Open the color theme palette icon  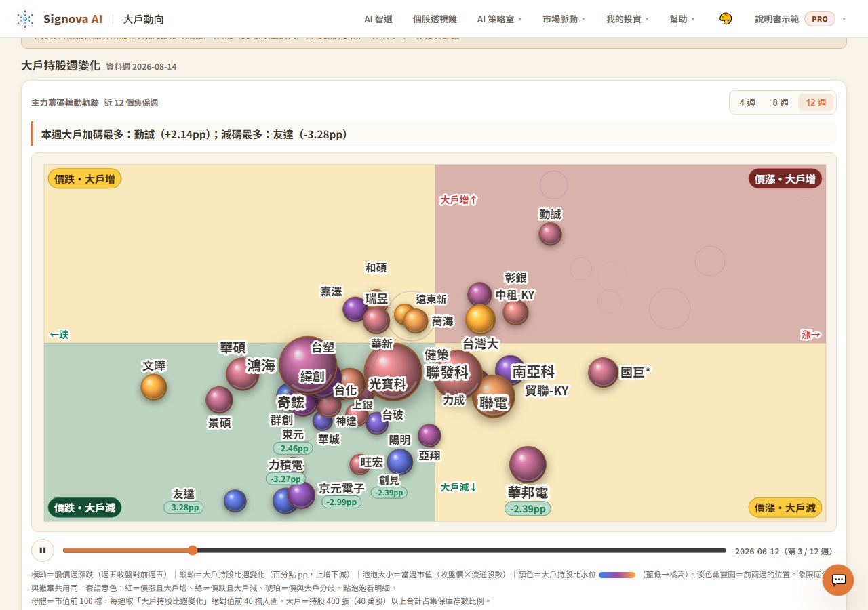click(x=726, y=19)
